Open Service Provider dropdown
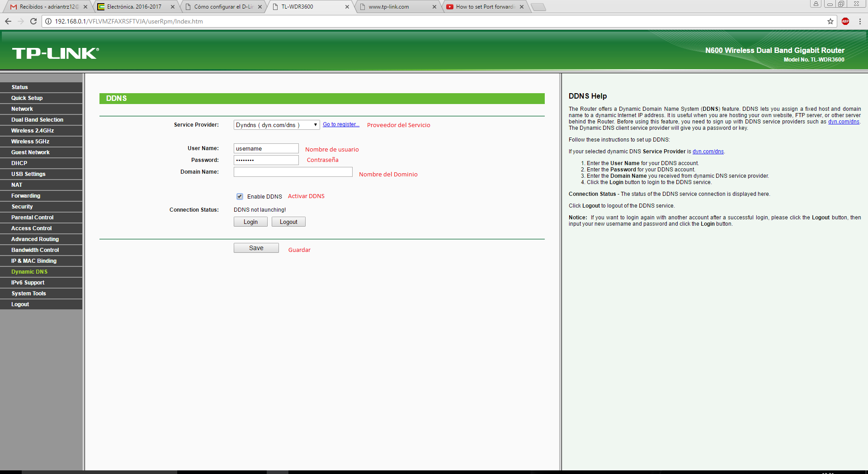The width and height of the screenshot is (868, 474). (277, 125)
